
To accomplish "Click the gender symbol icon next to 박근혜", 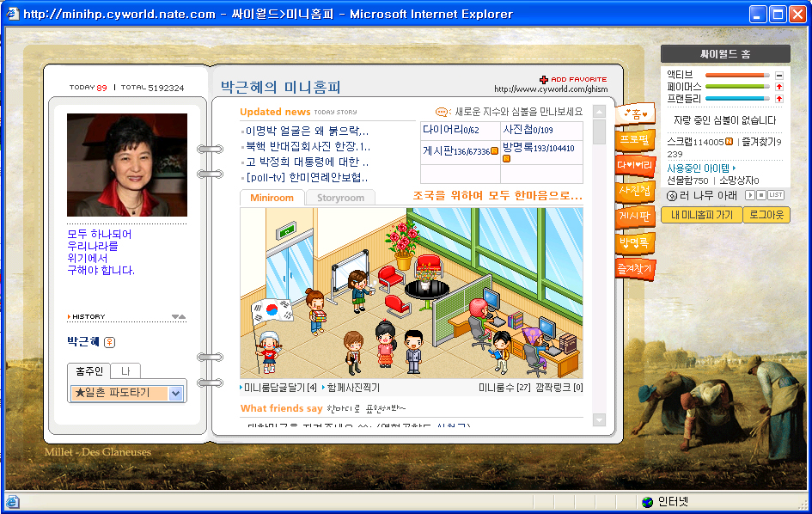I will [109, 342].
